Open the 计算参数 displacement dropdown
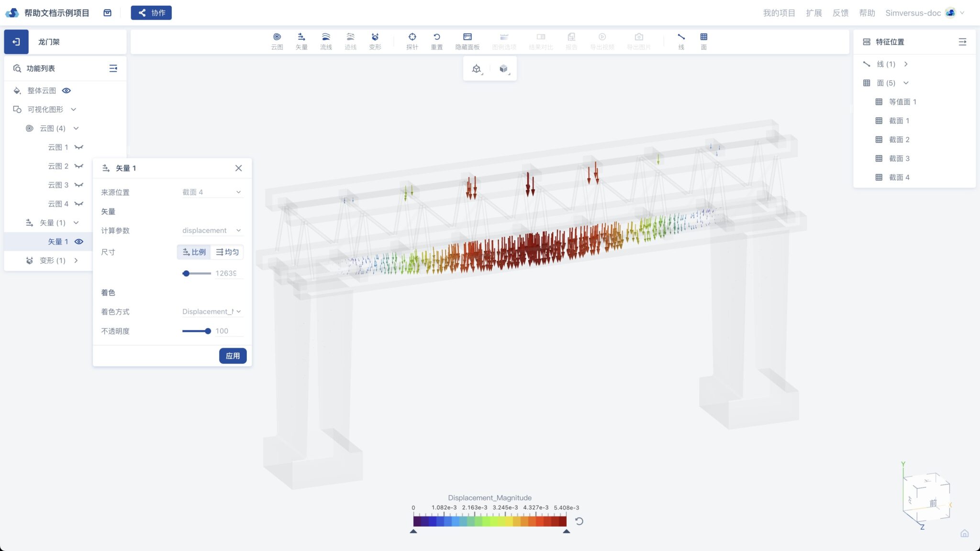Viewport: 980px width, 551px height. (212, 231)
